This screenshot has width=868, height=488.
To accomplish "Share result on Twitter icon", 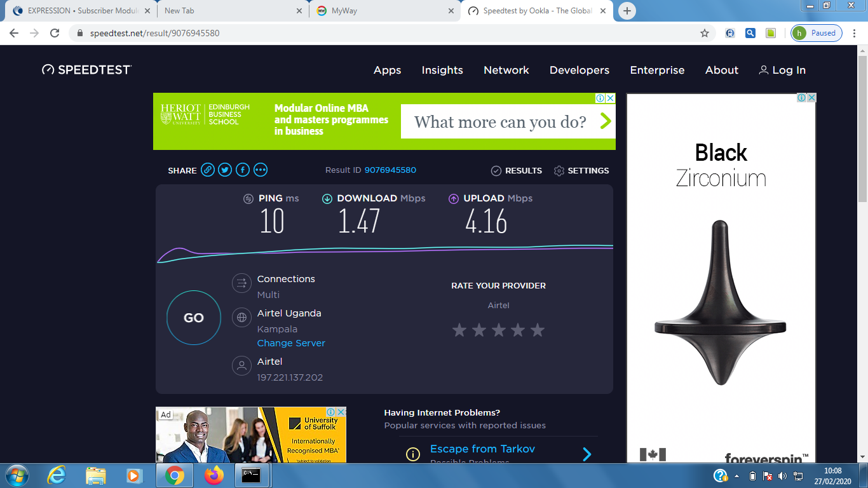I will tap(225, 170).
